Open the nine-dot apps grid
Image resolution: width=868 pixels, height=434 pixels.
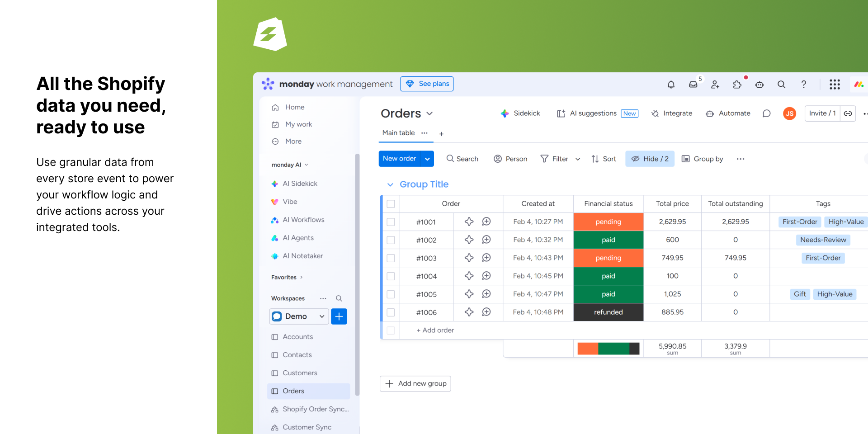tap(835, 85)
